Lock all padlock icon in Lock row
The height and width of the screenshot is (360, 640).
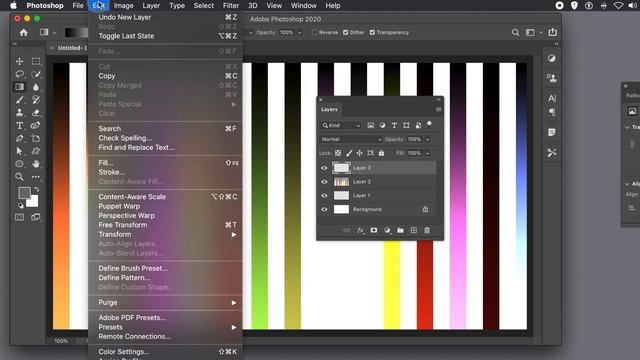[381, 153]
